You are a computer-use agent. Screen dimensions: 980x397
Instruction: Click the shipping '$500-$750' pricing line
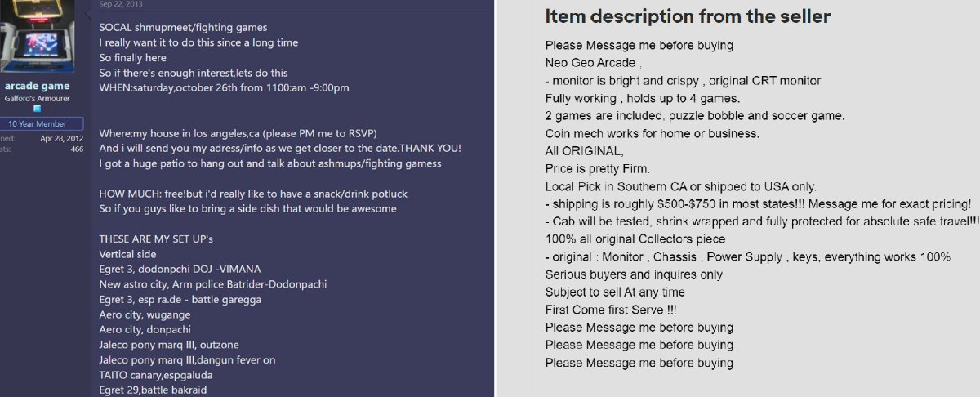[759, 204]
